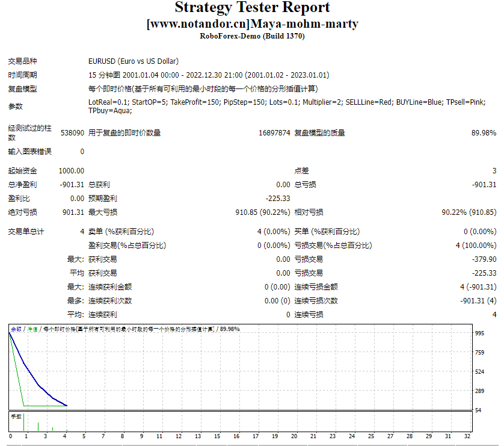Click the 54 value on the chart axis
The height and width of the screenshot is (446, 504).
[x=478, y=410]
